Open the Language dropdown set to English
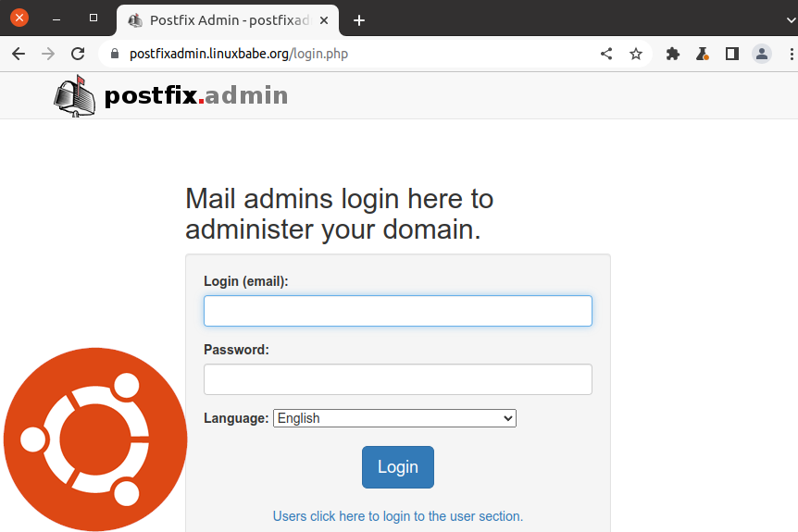 click(394, 418)
